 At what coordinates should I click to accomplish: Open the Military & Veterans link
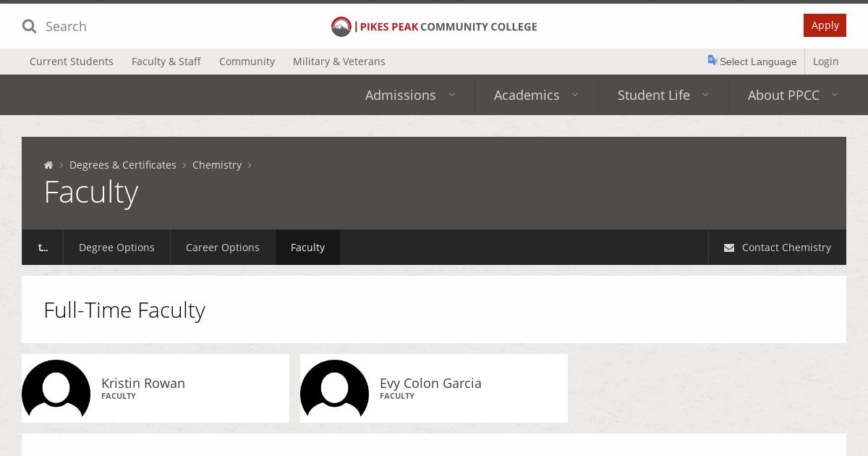(x=339, y=62)
